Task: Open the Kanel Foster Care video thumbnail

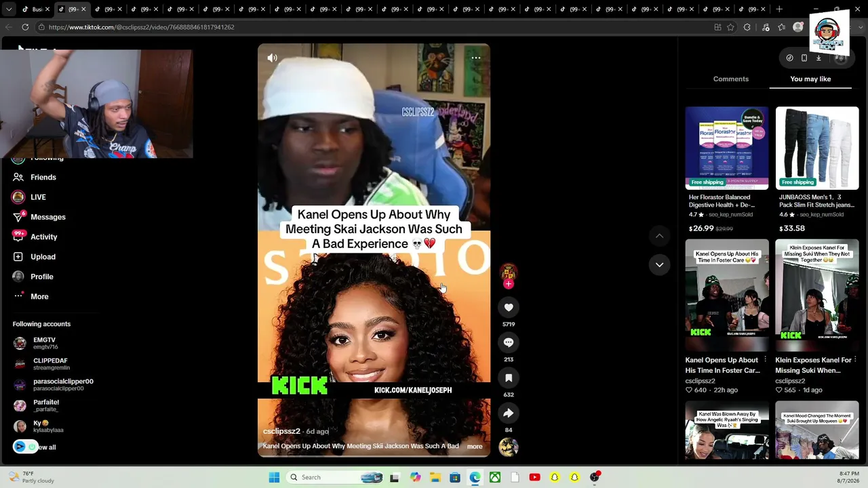Action: click(x=727, y=296)
